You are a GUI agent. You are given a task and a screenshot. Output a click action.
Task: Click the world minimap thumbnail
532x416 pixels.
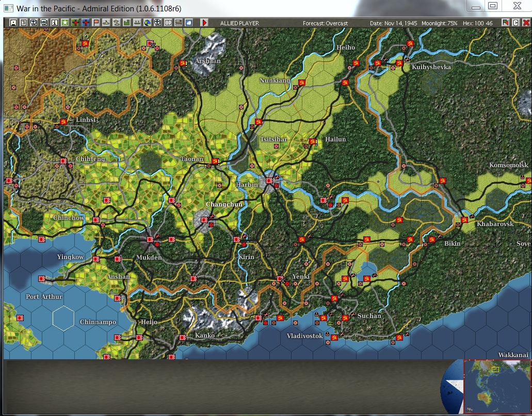point(497,387)
